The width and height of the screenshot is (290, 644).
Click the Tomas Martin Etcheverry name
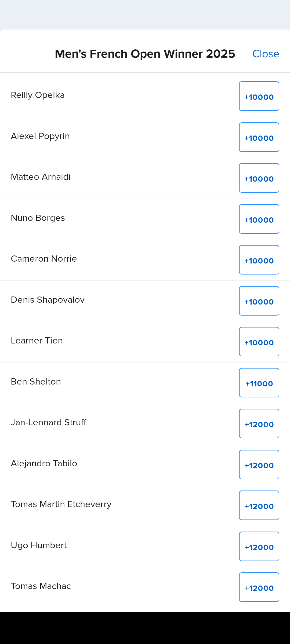(61, 504)
